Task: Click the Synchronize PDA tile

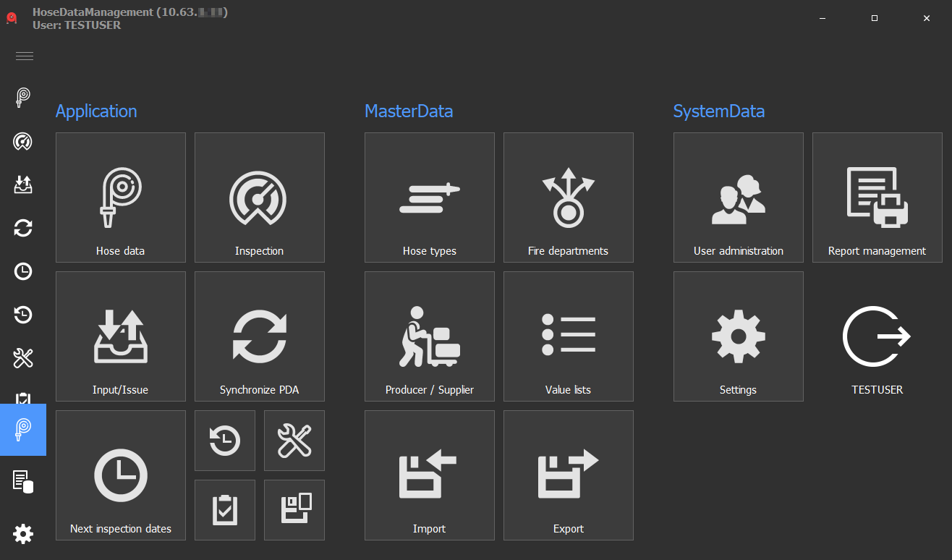Action: 259,336
